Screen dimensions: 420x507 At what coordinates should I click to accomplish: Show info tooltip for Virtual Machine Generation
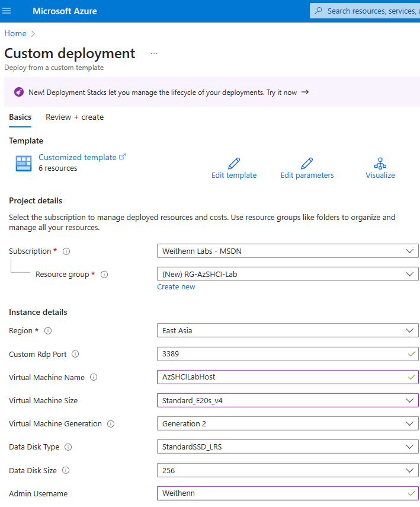point(111,424)
